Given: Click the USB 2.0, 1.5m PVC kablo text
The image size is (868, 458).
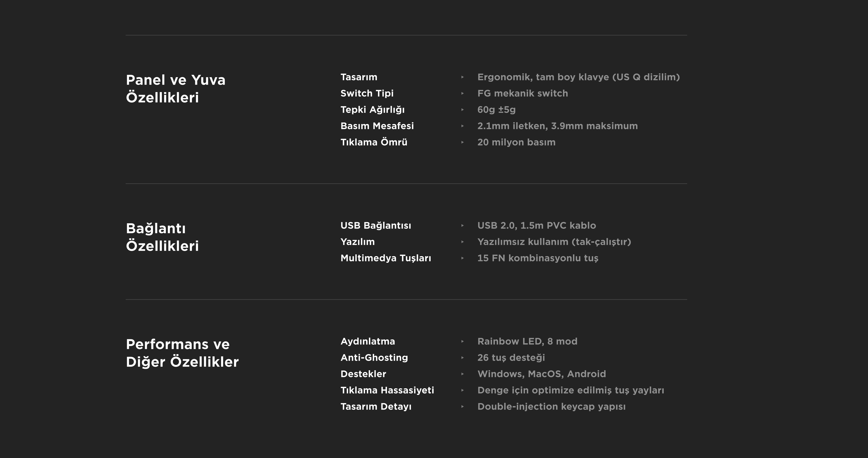Looking at the screenshot, I should (x=536, y=226).
